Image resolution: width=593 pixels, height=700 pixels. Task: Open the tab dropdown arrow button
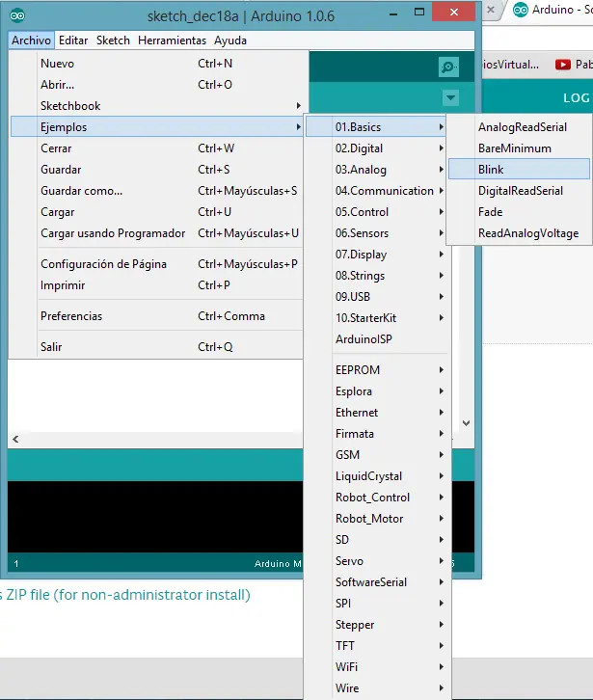click(450, 97)
